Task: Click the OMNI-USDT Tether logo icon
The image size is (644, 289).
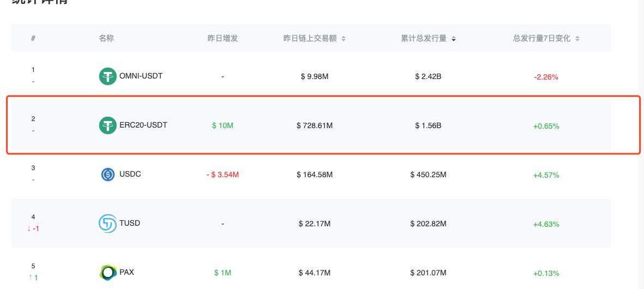Action: (107, 76)
